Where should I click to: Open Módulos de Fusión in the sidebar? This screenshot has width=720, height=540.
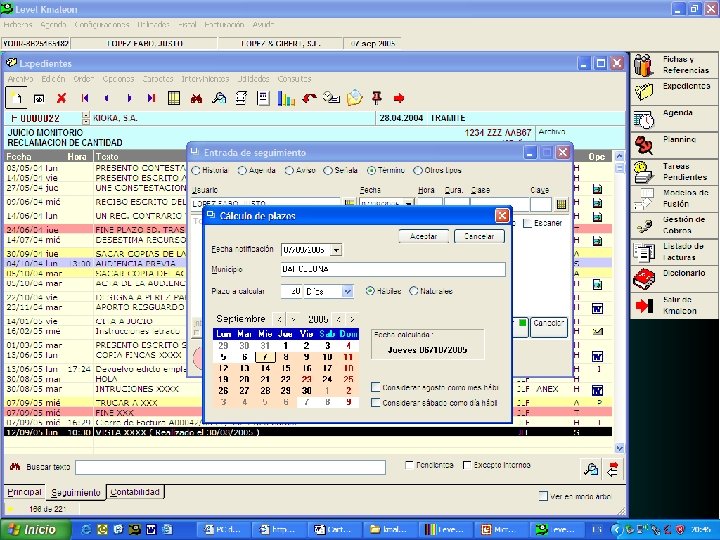coord(674,198)
